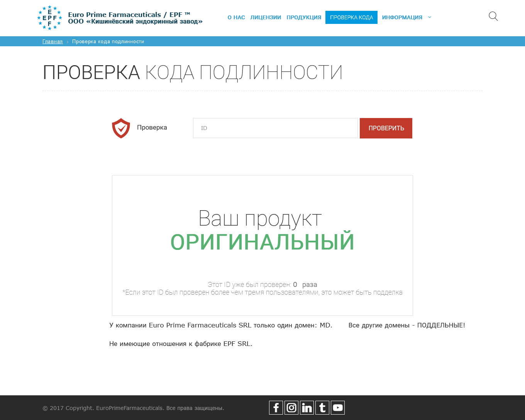Viewport: 525px width, 420px height.
Task: Open the Facebook page from footer
Action: (276, 408)
